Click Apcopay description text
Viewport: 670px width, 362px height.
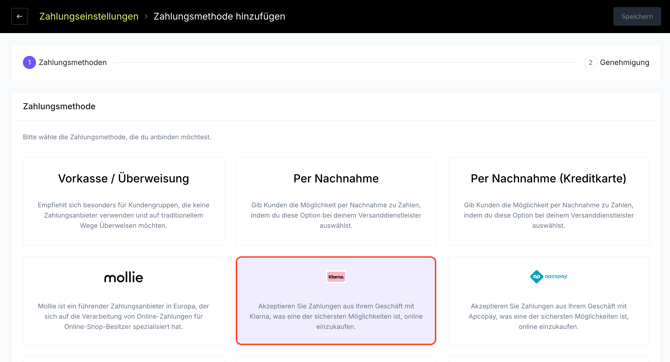pyautogui.click(x=549, y=316)
